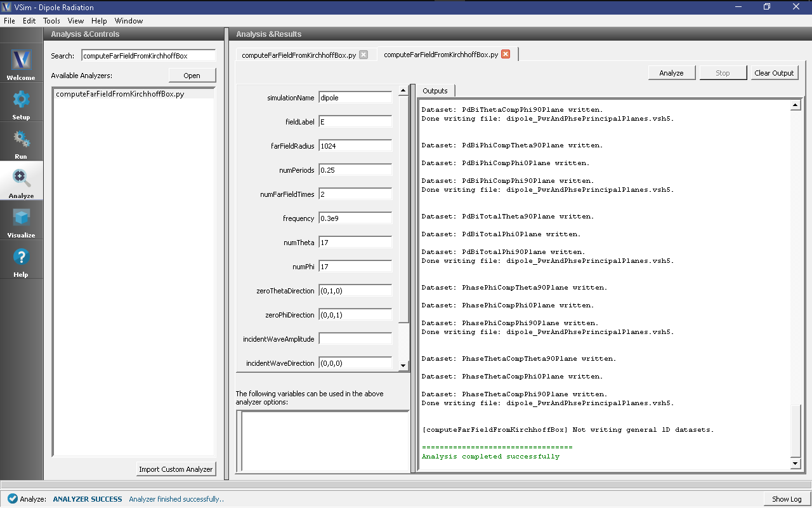
Task: Select computeFarFieldFromKirchhoffBox.py in analyzers list
Action: (x=120, y=94)
